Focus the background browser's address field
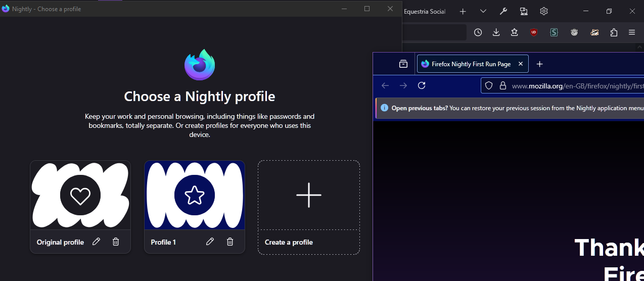 [x=434, y=32]
